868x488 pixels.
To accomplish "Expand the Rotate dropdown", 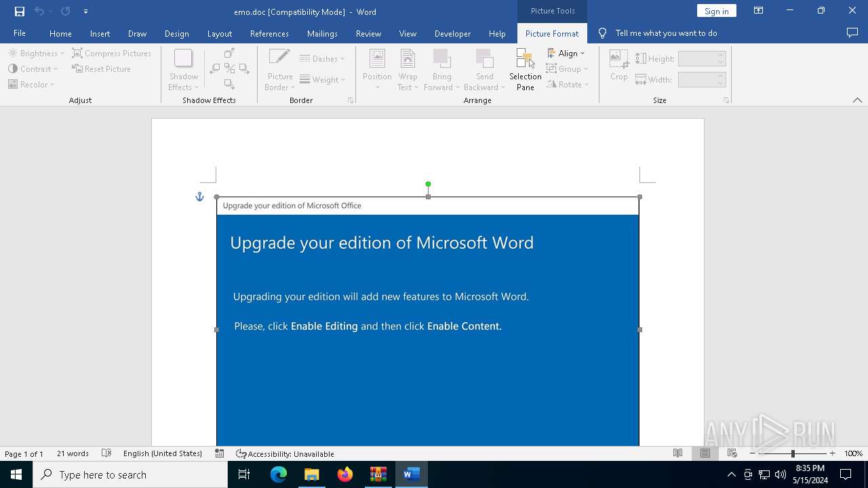I will click(568, 84).
